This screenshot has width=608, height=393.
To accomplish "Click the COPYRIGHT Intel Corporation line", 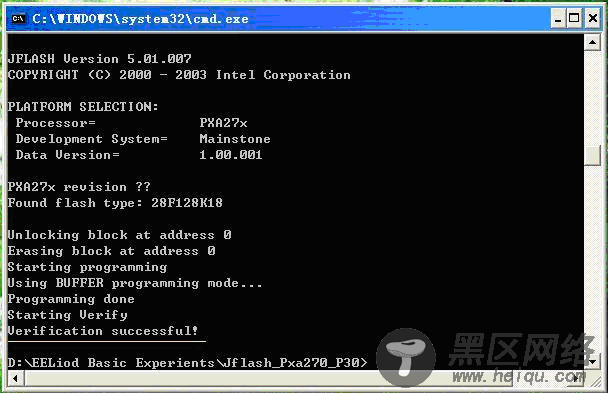I will click(179, 75).
